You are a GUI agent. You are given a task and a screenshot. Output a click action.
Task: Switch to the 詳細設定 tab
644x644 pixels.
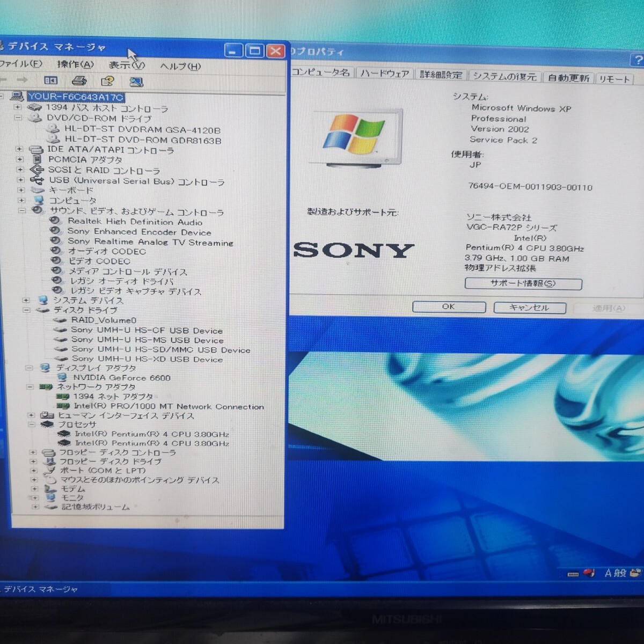click(x=441, y=75)
